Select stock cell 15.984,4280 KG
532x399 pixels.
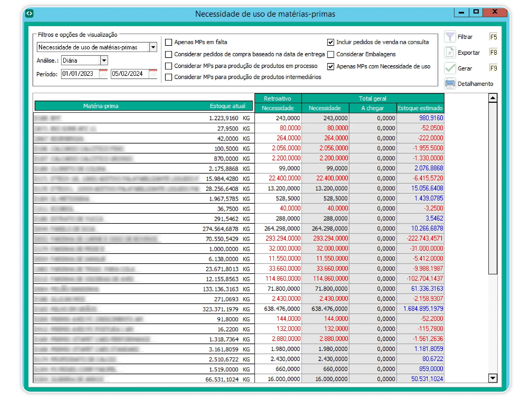point(228,179)
